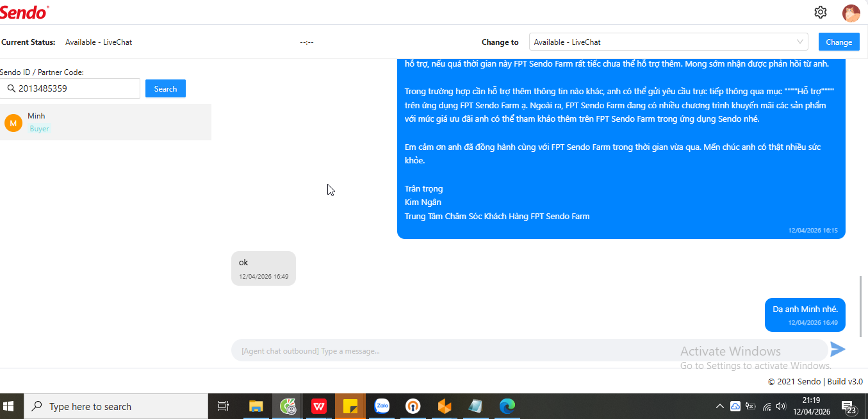
Task: Select Minh's orange M avatar
Action: 13,123
